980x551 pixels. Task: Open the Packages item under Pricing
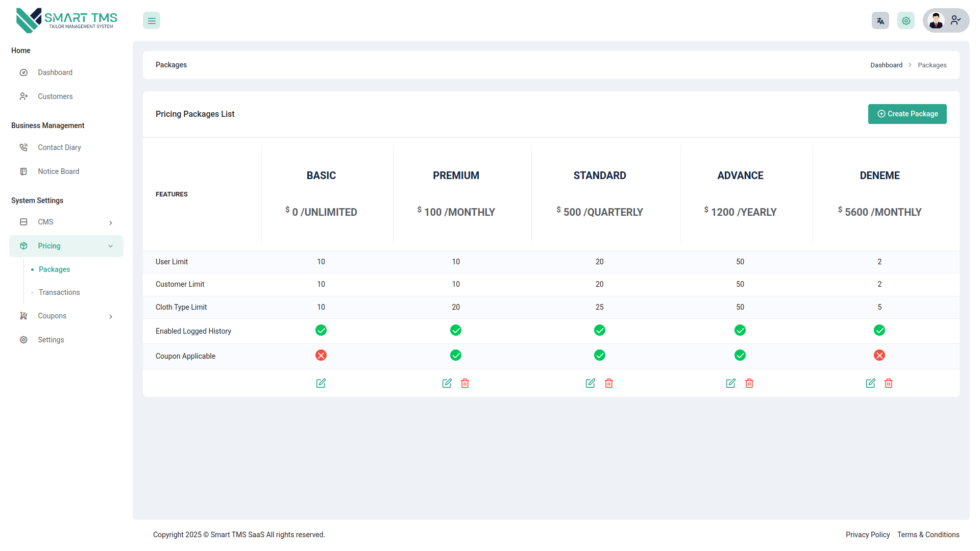click(x=54, y=269)
